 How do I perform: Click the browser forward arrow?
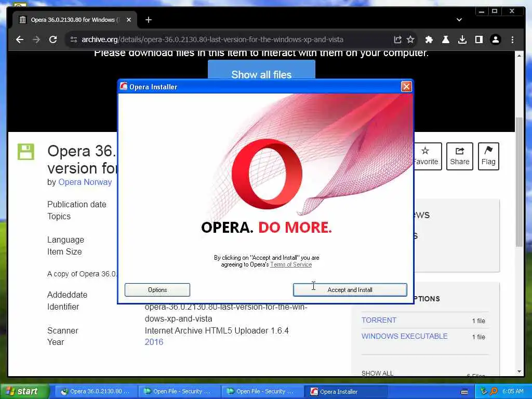pyautogui.click(x=36, y=39)
